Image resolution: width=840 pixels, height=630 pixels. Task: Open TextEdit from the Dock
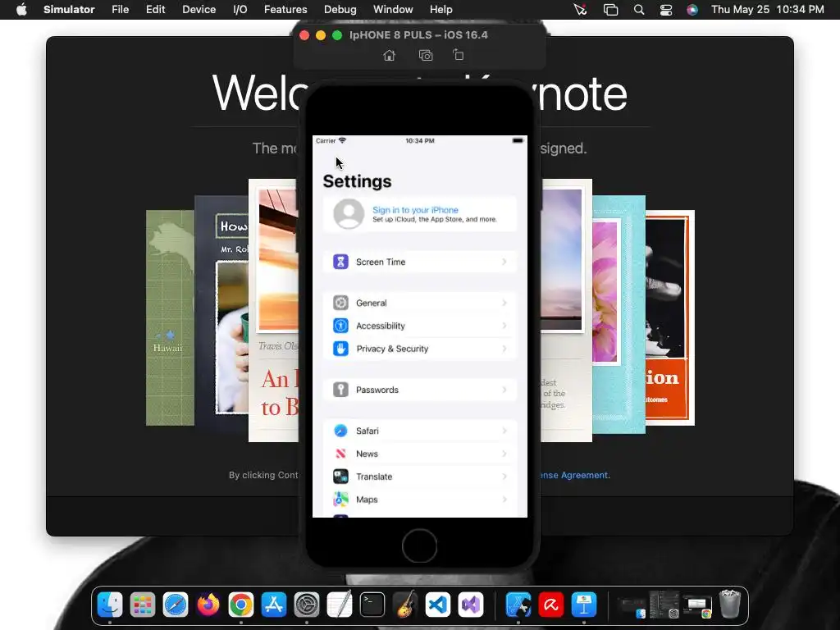point(340,605)
